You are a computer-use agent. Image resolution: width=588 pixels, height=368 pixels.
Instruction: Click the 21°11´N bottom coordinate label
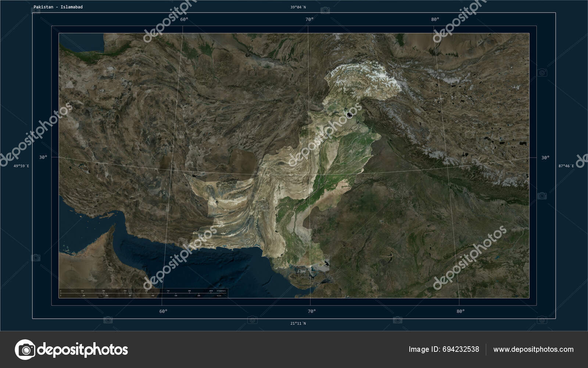pos(299,324)
